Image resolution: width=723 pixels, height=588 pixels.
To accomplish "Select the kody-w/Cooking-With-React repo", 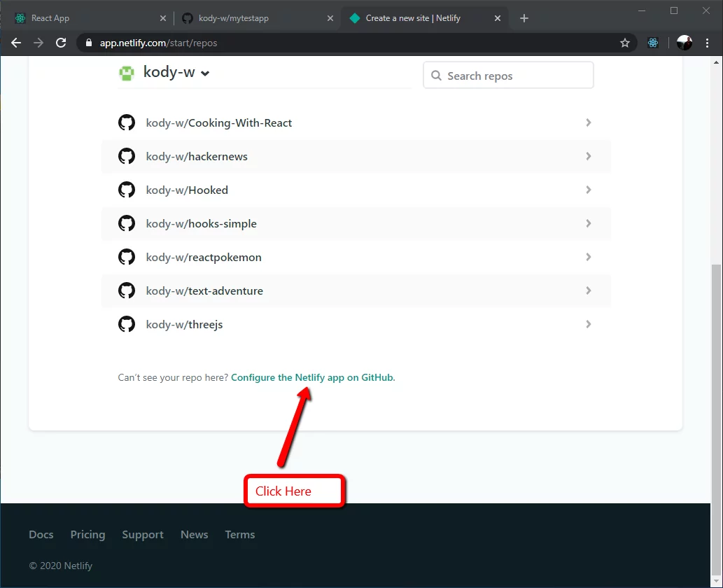I will 356,122.
